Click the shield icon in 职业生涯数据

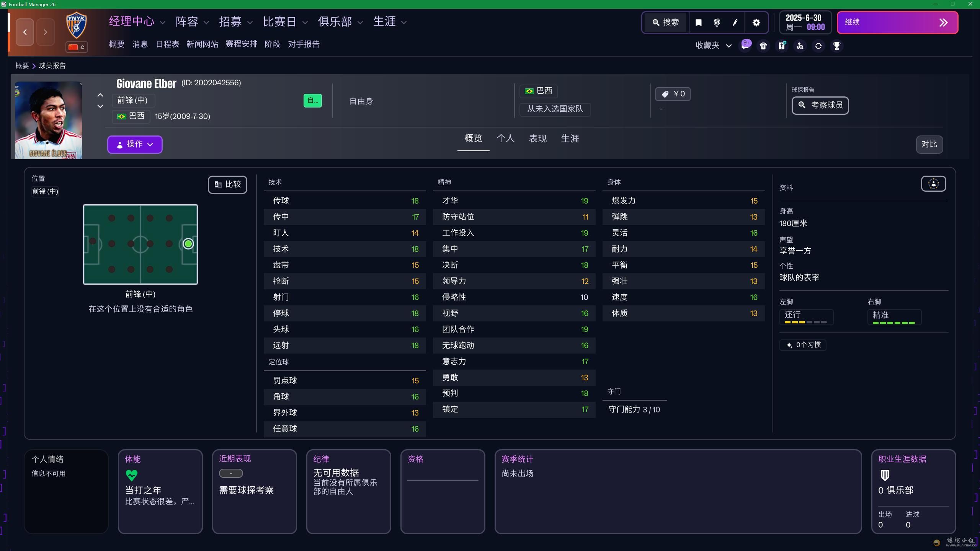point(885,475)
